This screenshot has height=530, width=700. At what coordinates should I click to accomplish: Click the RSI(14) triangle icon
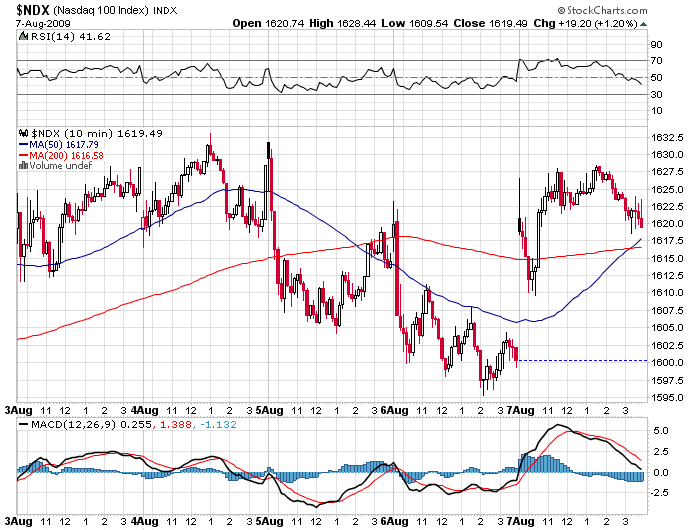coord(23,36)
